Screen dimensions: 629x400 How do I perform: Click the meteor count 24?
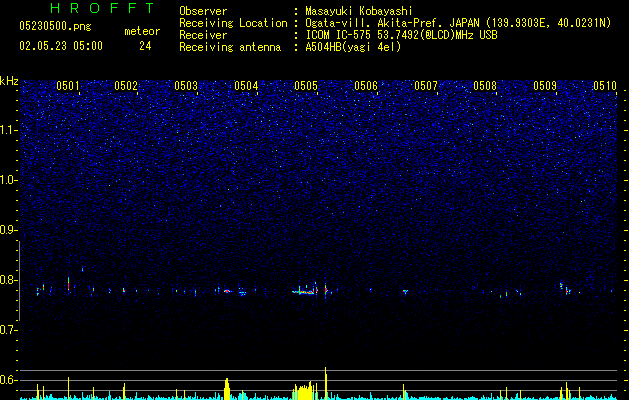click(x=145, y=46)
